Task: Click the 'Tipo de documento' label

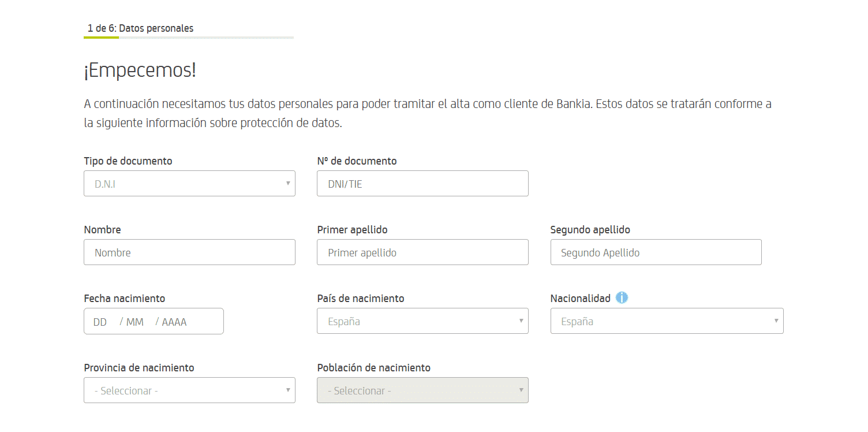Action: [128, 161]
